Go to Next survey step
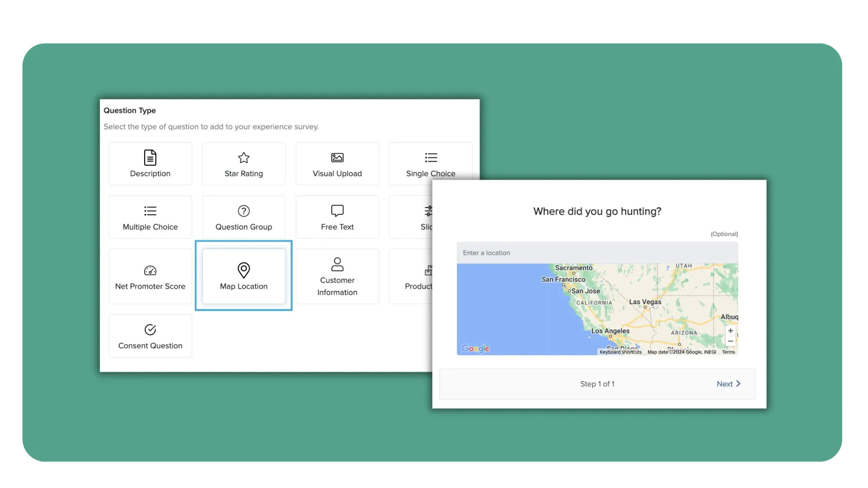Viewport: 868px width, 488px height. (728, 384)
